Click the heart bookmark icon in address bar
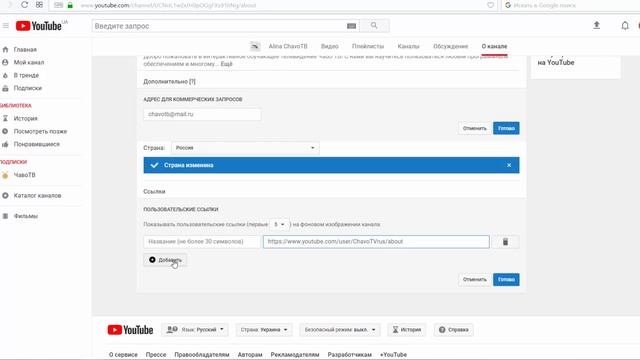The image size is (640, 360). 491,5
